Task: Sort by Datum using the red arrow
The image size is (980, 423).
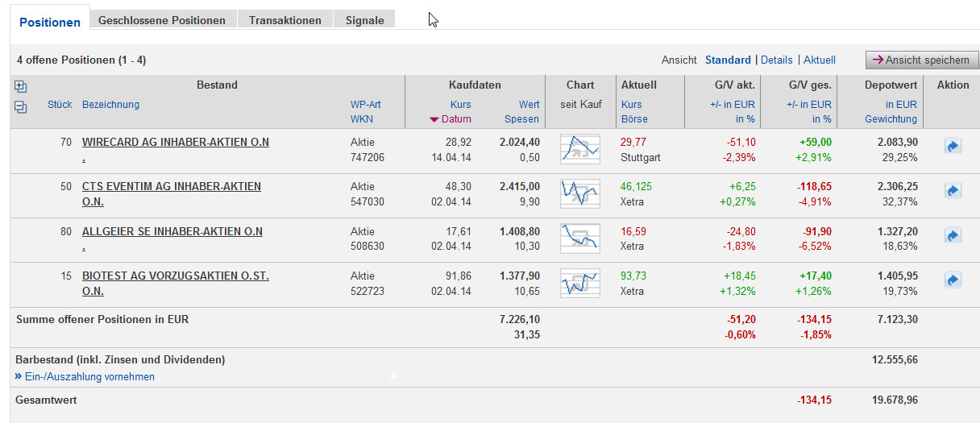Action: coord(434,119)
